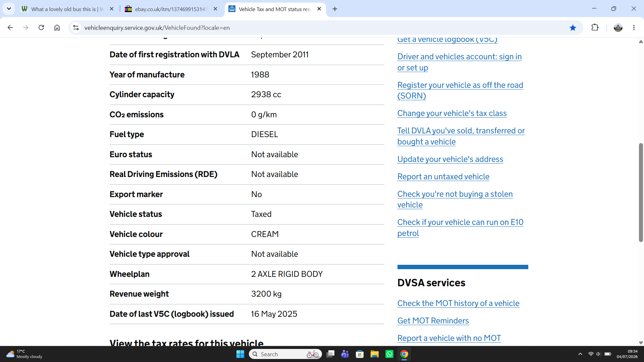
Task: Open 'Get a vehicle logbook (V5C)' link
Action: coord(447,40)
